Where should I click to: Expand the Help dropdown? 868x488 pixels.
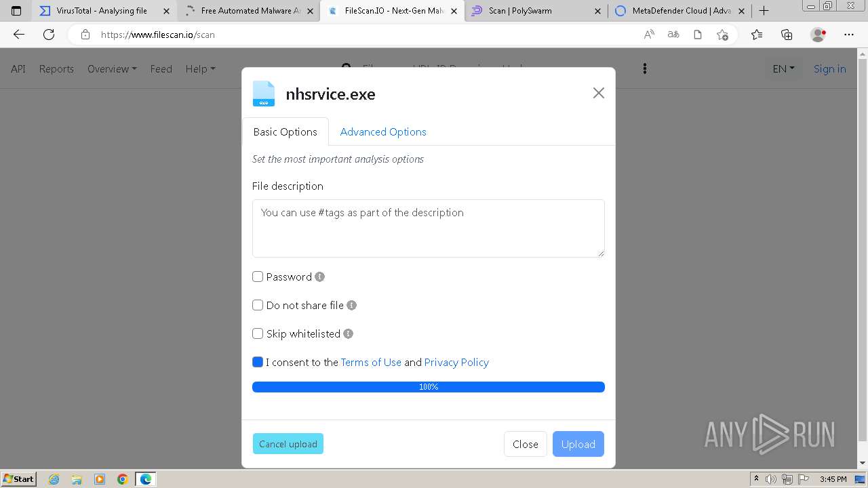(x=200, y=68)
